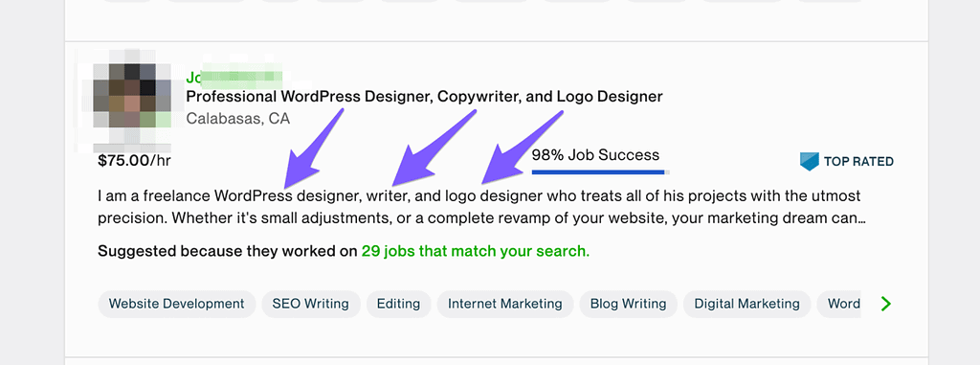
Task: Click the Digital Marketing skill tag
Action: (x=747, y=304)
